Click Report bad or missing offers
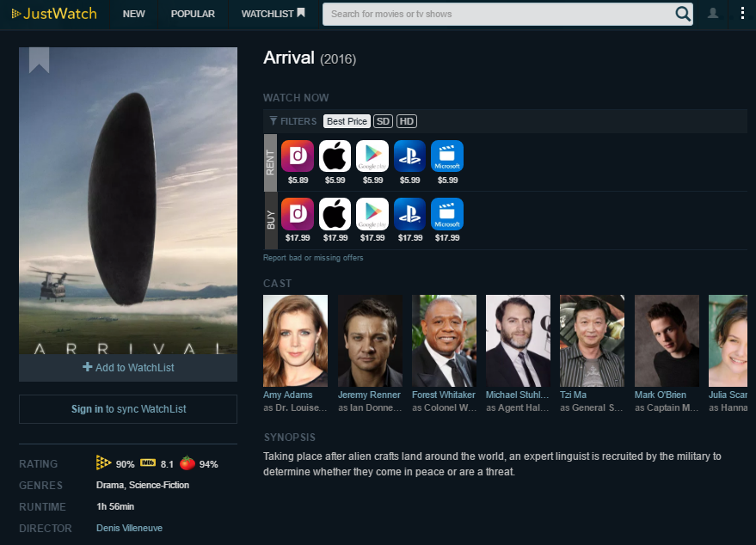 pos(313,258)
